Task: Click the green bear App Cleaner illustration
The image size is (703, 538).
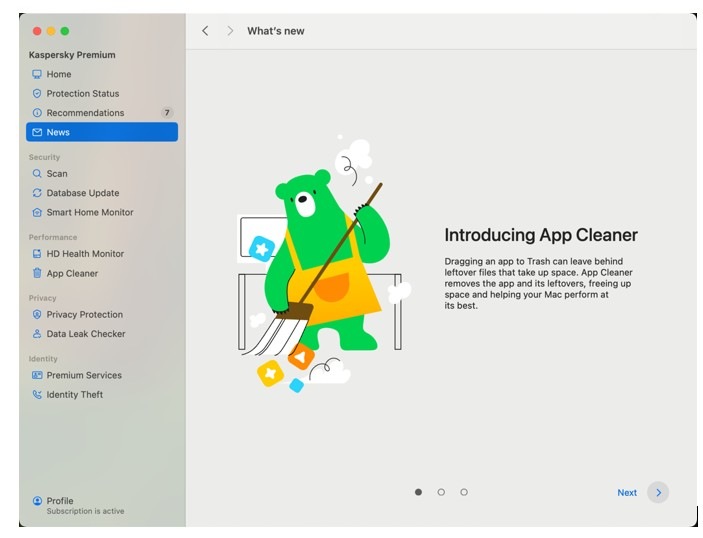Action: (x=324, y=263)
